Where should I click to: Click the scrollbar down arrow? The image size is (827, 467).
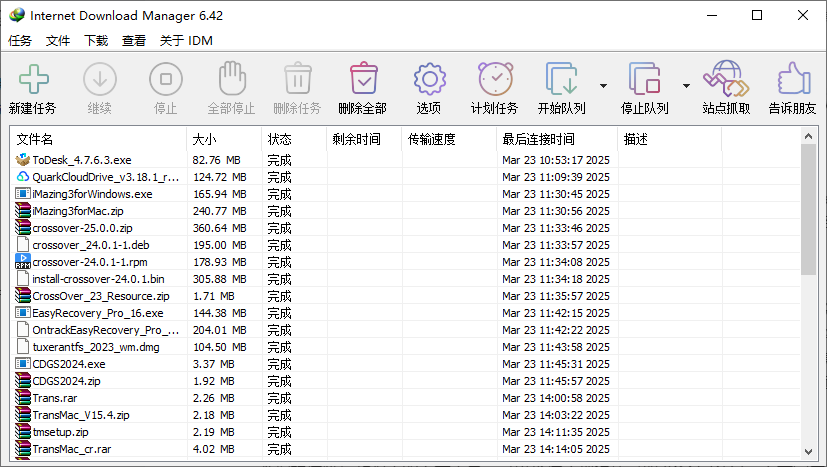(x=809, y=452)
